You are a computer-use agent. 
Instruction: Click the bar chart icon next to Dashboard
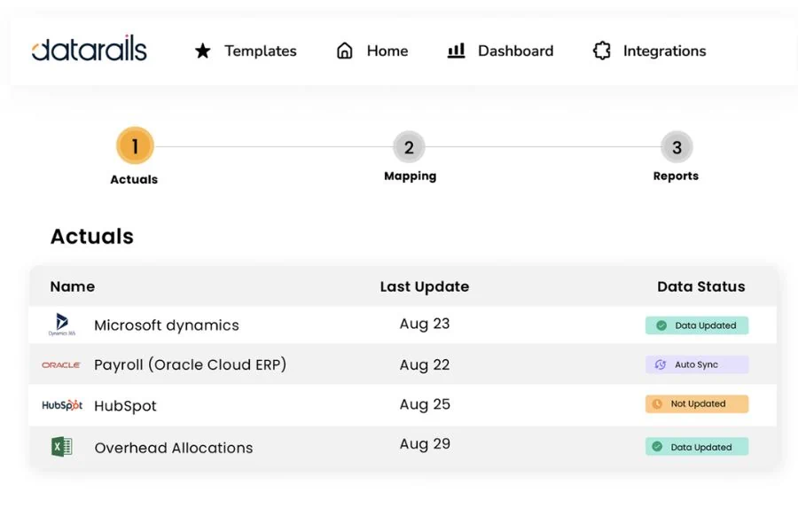[456, 51]
